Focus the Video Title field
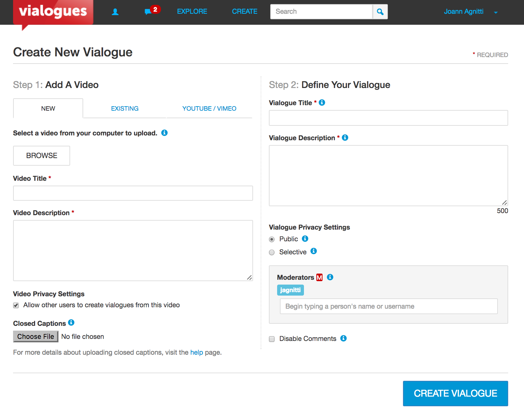The width and height of the screenshot is (524, 420). (133, 193)
